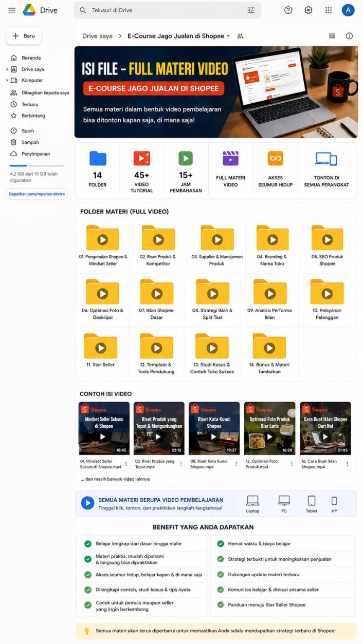Click the Google Drive logo
This screenshot has width=363, height=644.
tap(29, 10)
